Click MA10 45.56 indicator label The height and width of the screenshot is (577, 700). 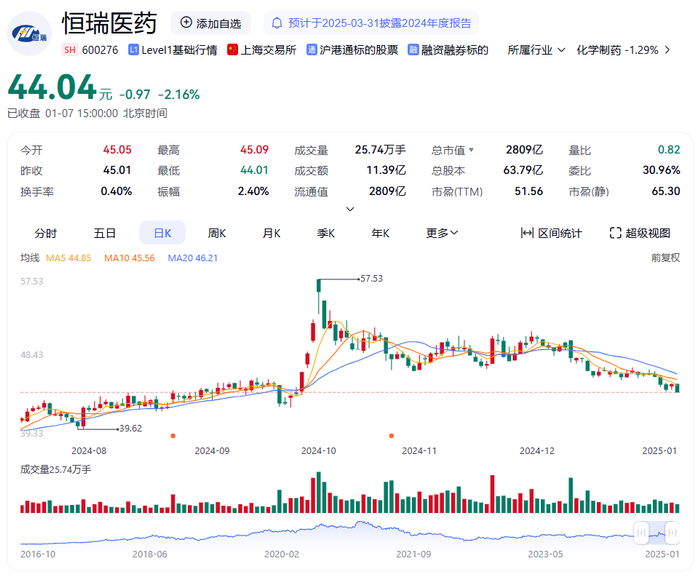tap(129, 258)
